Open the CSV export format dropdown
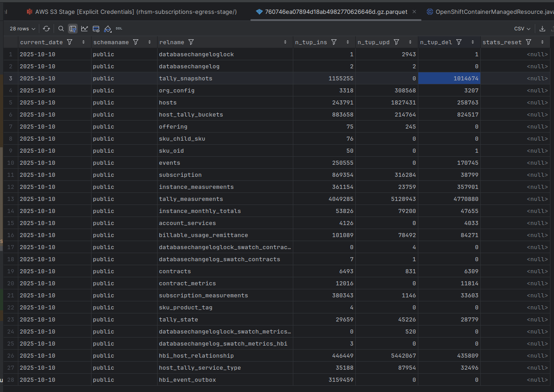554x392 pixels. (x=522, y=29)
